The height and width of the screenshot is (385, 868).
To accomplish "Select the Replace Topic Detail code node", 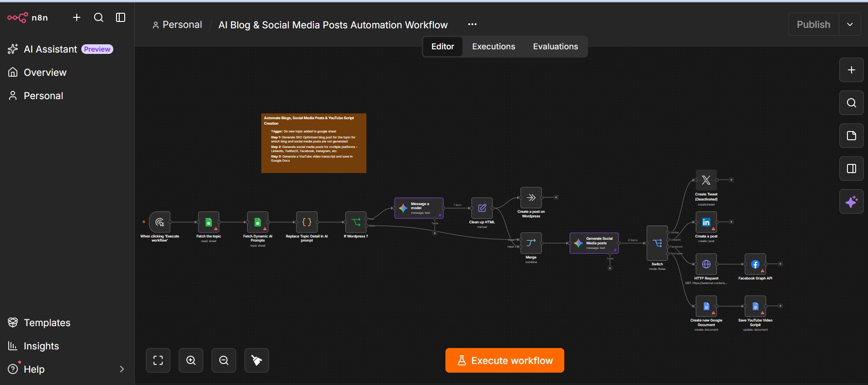I will 307,222.
